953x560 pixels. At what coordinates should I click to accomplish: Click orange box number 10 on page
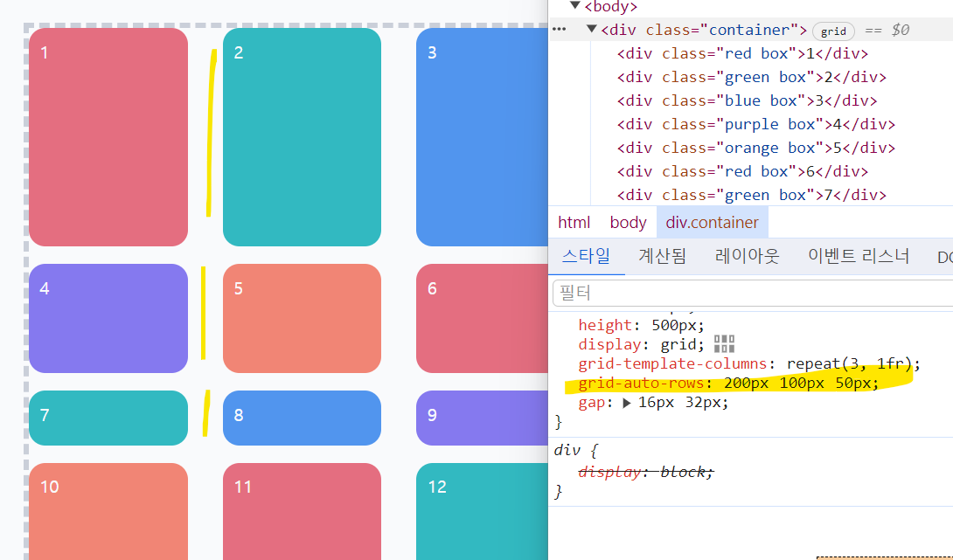[x=108, y=511]
